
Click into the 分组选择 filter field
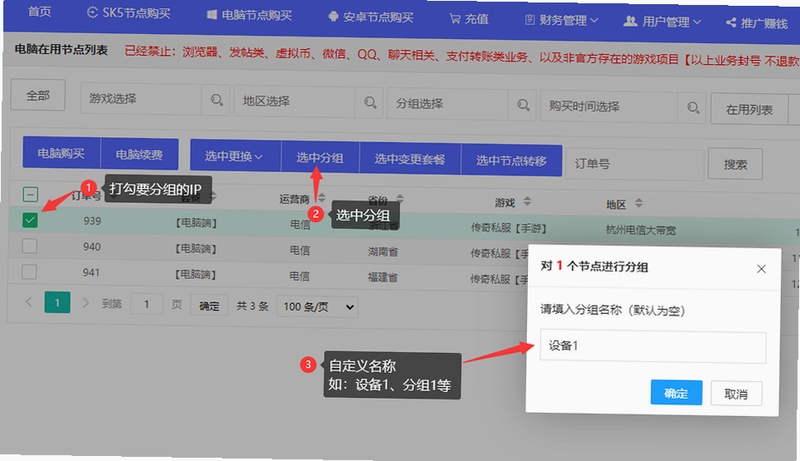point(447,104)
